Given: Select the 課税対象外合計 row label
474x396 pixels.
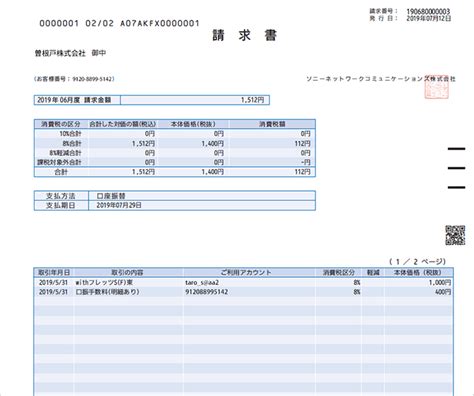Looking at the screenshot, I should tap(59, 162).
